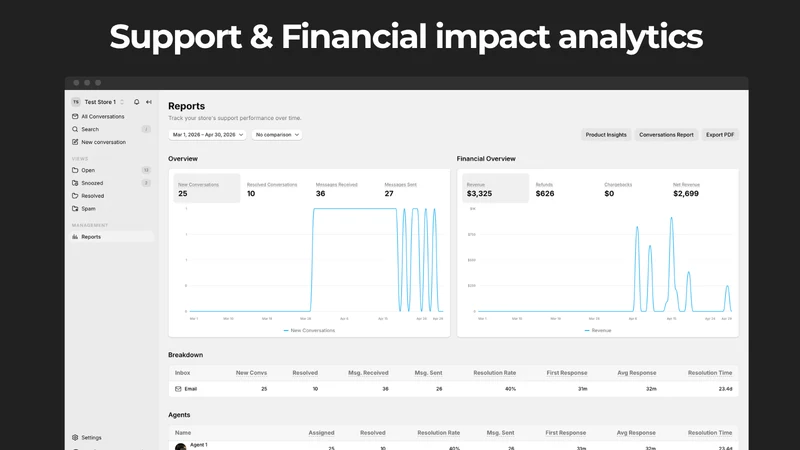This screenshot has height=450, width=800.
Task: Click the Snoozed view count badge
Action: [x=146, y=183]
